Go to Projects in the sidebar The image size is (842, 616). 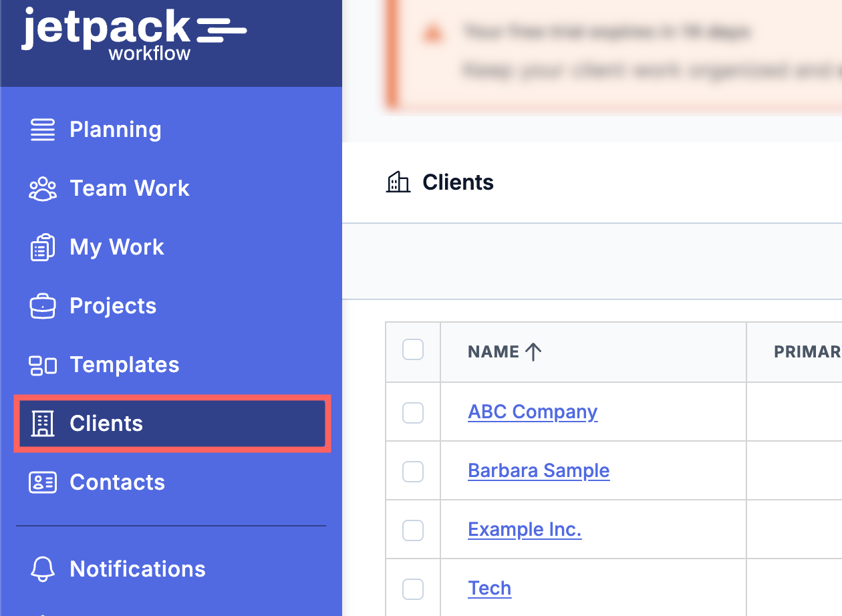(x=113, y=306)
